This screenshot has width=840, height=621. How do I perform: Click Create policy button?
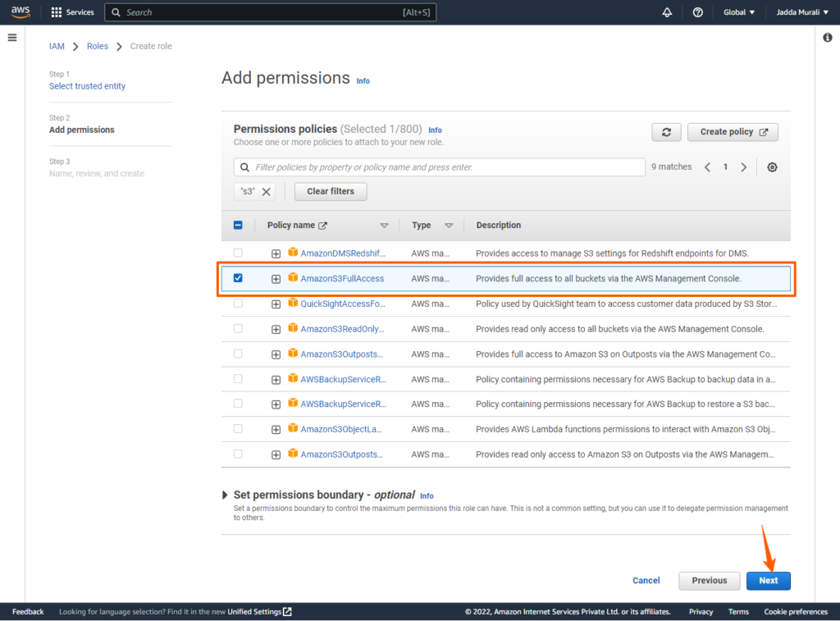click(x=733, y=132)
